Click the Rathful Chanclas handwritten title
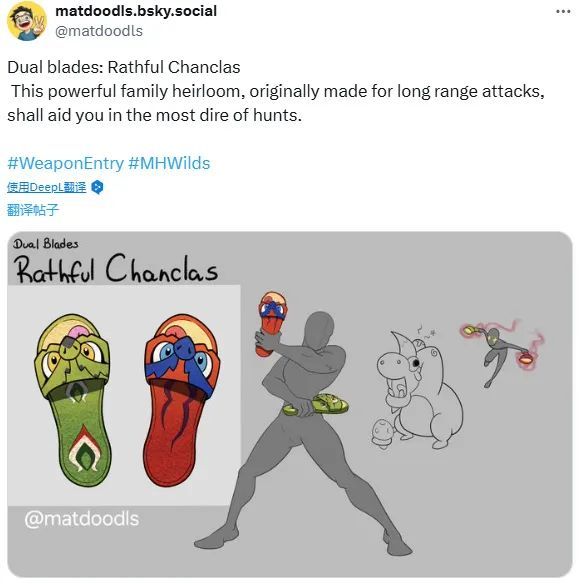Viewport: 586px width, 584px height. 116,268
